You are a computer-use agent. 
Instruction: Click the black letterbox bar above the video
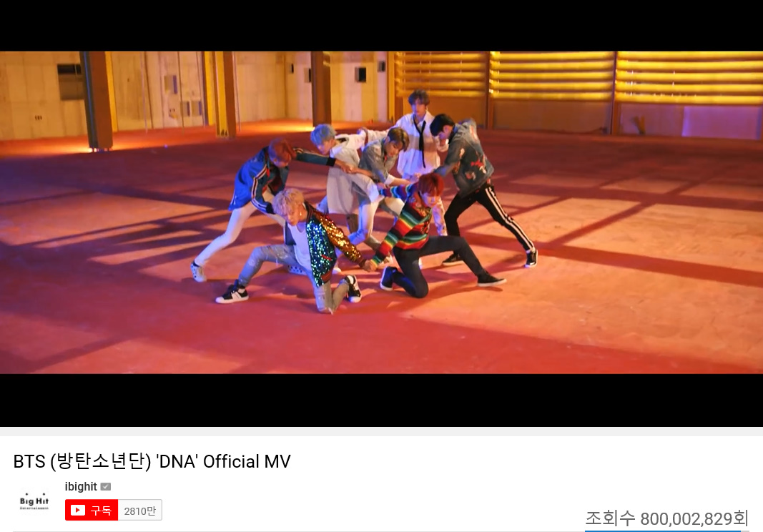click(x=382, y=25)
